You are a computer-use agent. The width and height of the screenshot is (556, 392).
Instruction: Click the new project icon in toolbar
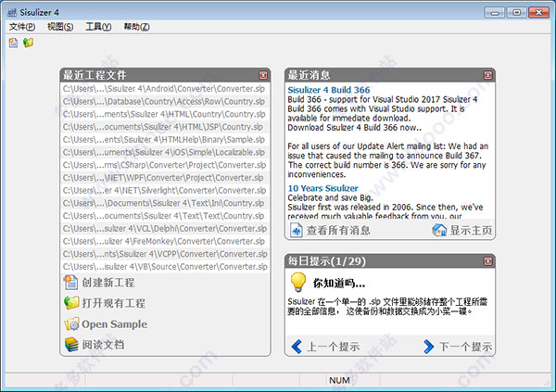tap(14, 43)
